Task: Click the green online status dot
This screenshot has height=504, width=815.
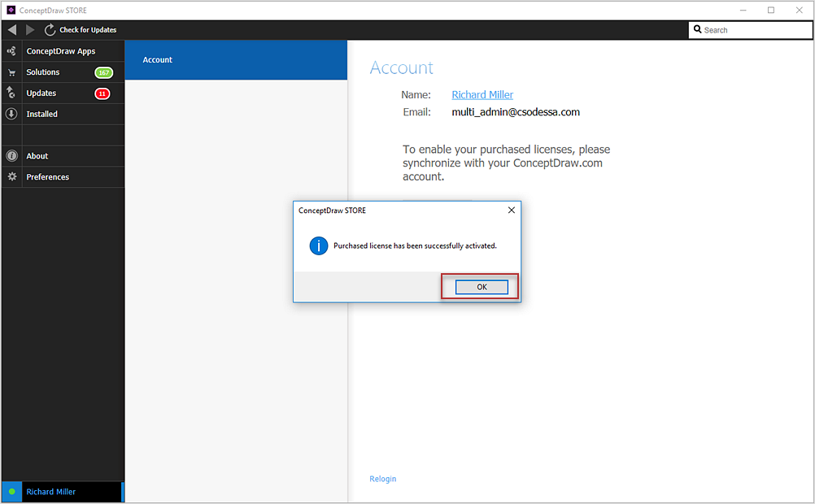Action: [12, 492]
